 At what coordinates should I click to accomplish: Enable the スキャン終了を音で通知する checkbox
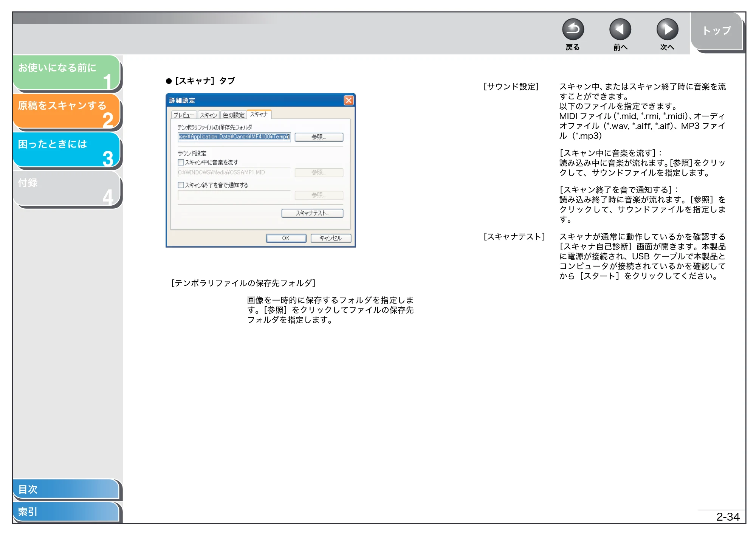(x=181, y=185)
